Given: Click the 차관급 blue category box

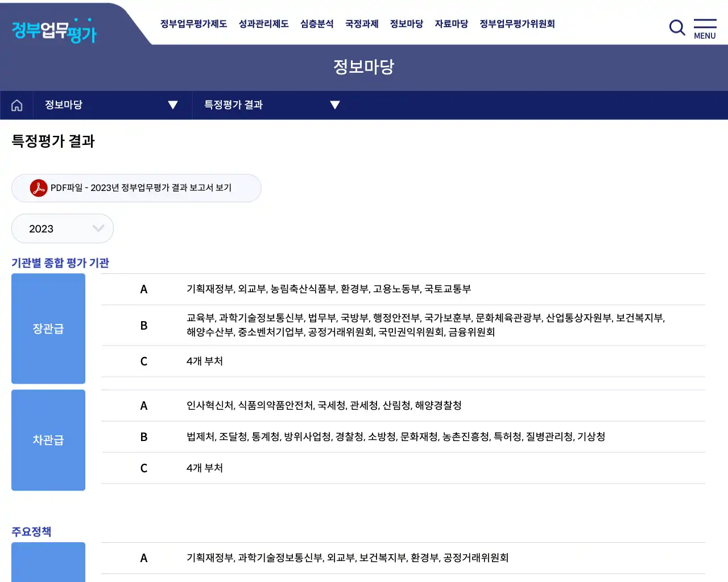Looking at the screenshot, I should click(48, 440).
